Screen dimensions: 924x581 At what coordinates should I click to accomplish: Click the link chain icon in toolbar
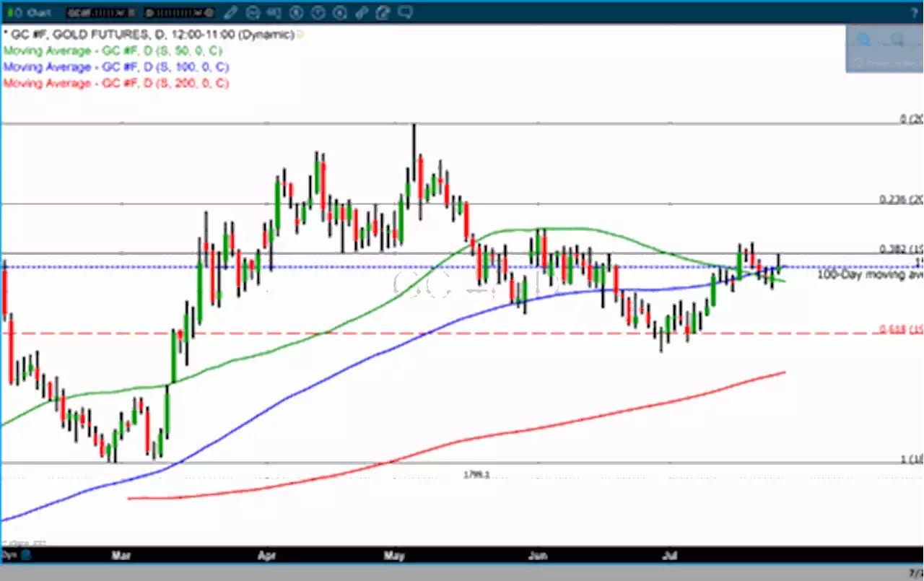361,12
